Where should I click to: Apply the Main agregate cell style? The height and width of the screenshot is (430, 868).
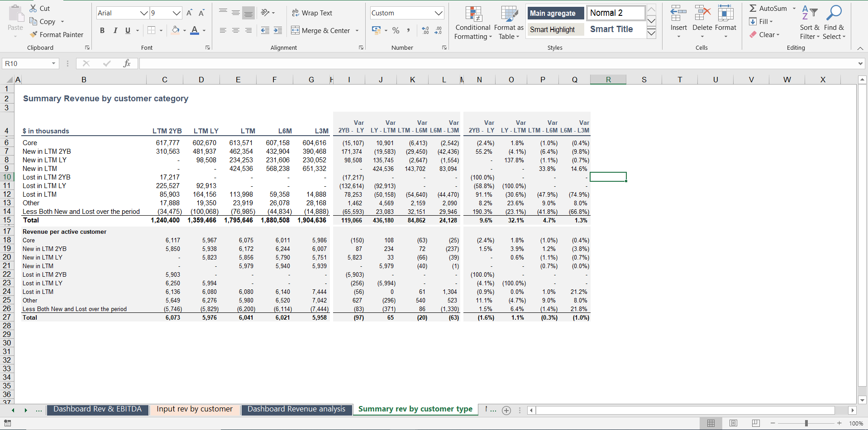[x=555, y=13]
